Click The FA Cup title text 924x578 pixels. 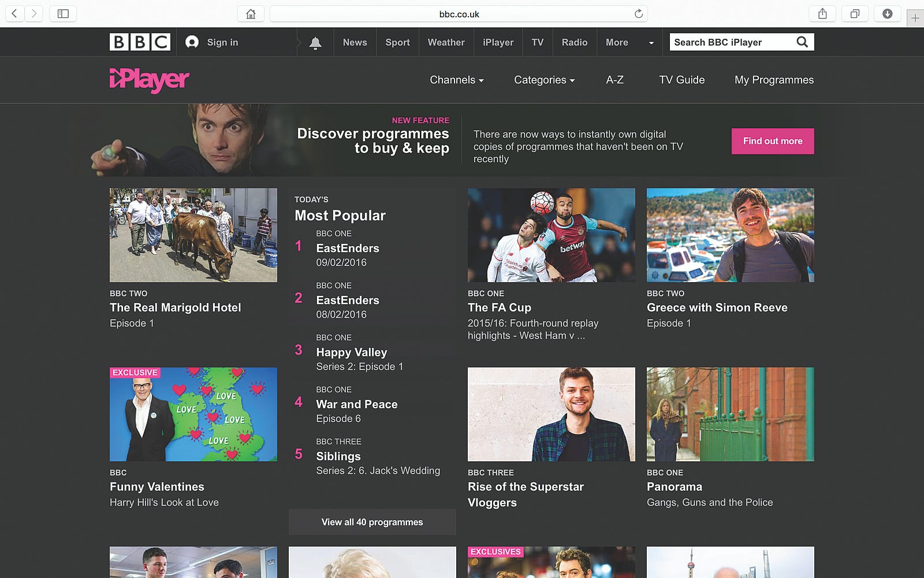[x=500, y=307]
